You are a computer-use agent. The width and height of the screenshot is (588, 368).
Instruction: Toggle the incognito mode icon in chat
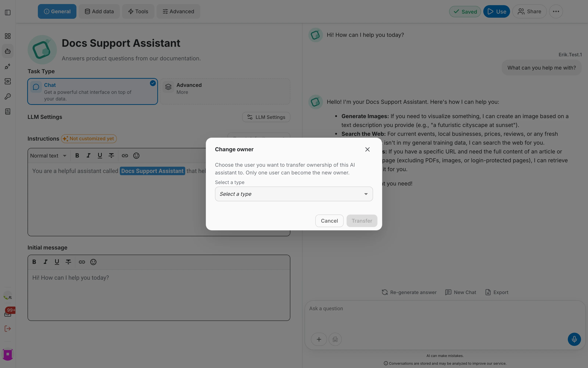(x=335, y=339)
